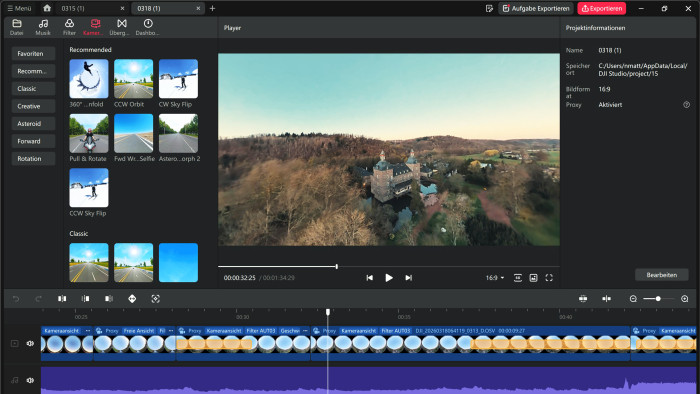
Task: Choose the CCW Sky Flip preset
Action: tap(89, 187)
